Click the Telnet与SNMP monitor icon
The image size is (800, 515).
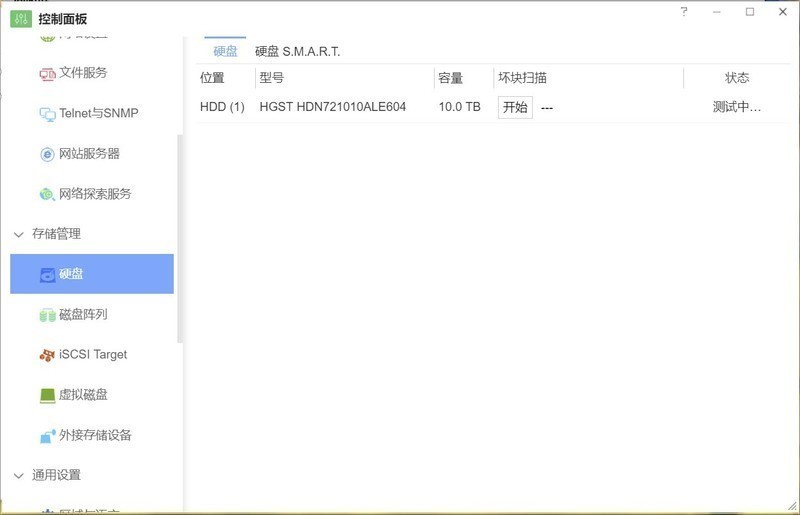pos(47,114)
